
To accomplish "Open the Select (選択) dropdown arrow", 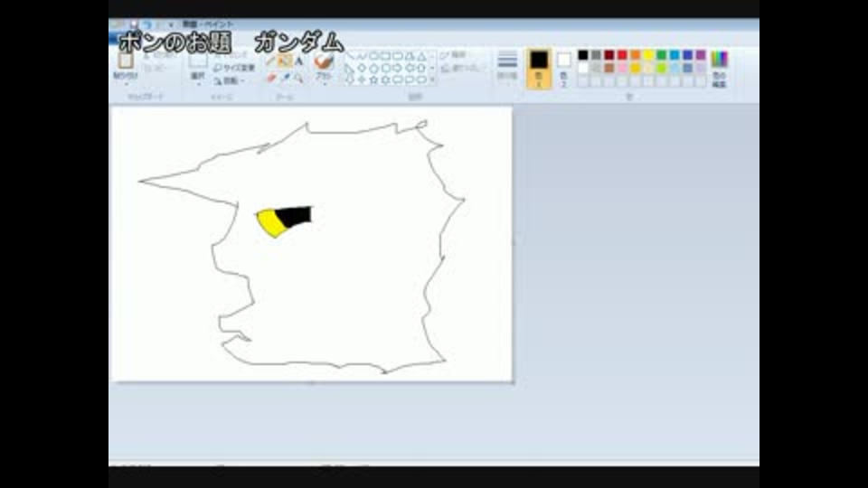I will 198,84.
